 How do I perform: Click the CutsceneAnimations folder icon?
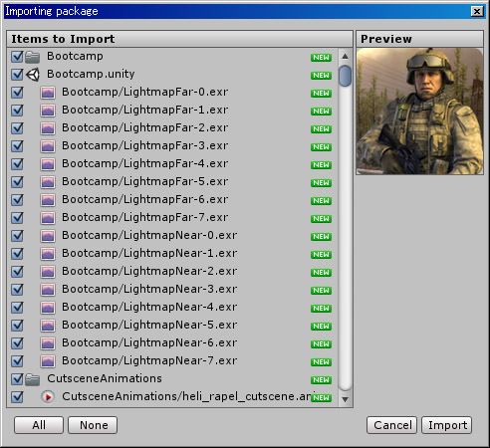pyautogui.click(x=33, y=379)
